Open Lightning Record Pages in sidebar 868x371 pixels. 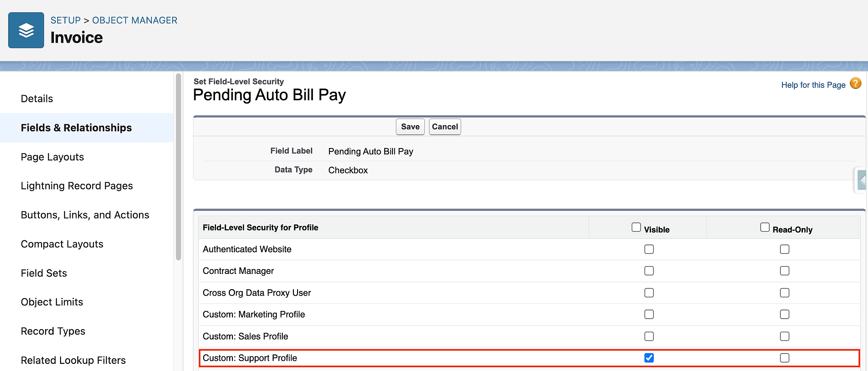tap(77, 186)
